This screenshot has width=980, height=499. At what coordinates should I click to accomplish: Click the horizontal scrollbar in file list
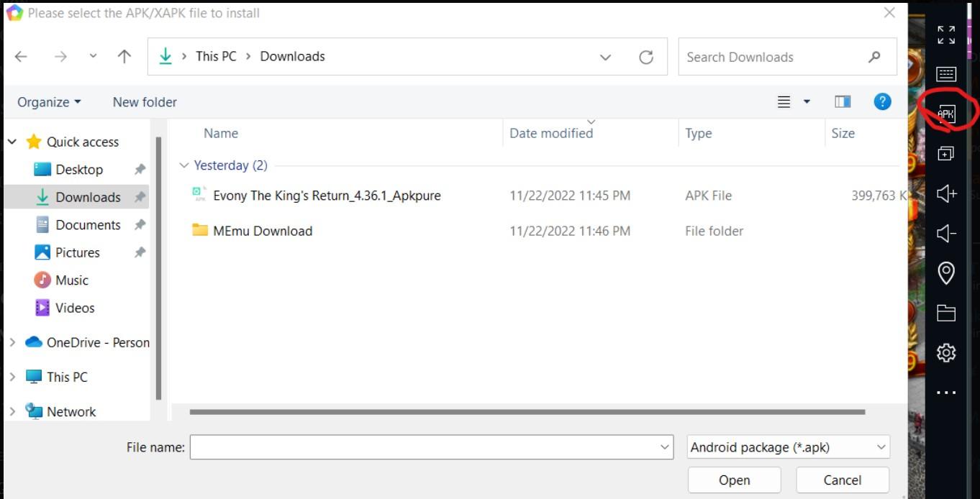point(527,412)
